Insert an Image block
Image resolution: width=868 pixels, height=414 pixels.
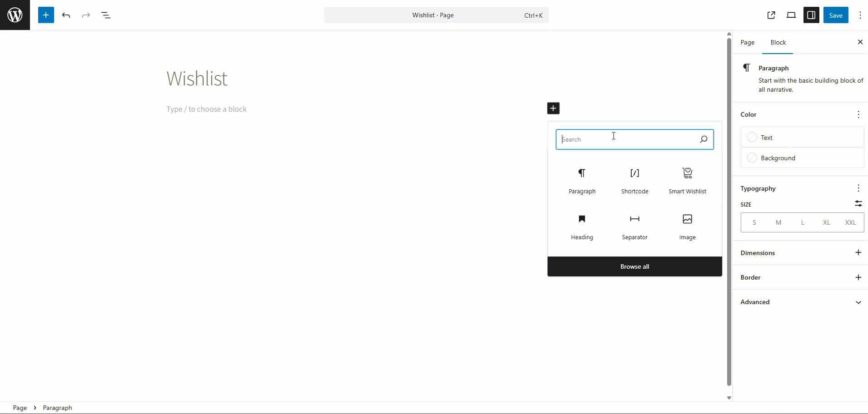tap(687, 227)
